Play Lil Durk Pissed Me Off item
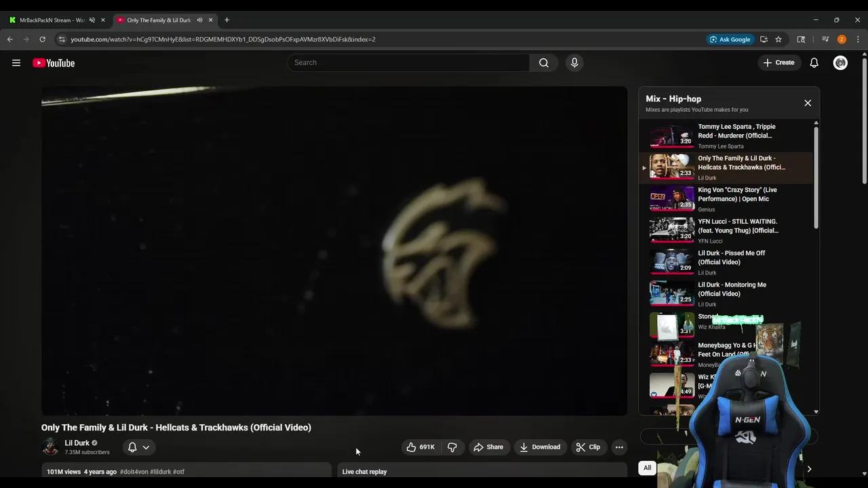The image size is (868, 488). pyautogui.click(x=726, y=263)
